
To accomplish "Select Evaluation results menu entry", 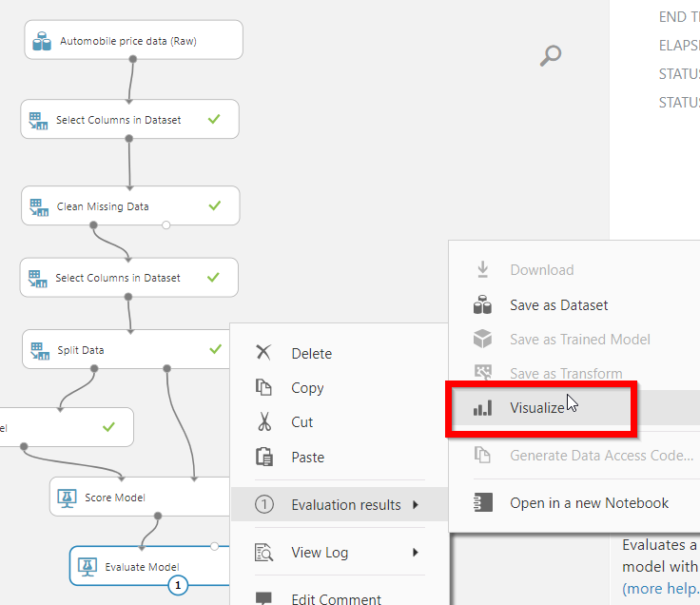I will tap(340, 504).
